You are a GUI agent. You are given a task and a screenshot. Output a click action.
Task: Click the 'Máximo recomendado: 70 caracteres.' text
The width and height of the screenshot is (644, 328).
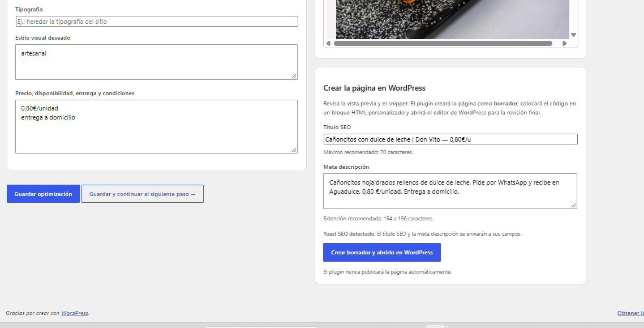click(368, 152)
